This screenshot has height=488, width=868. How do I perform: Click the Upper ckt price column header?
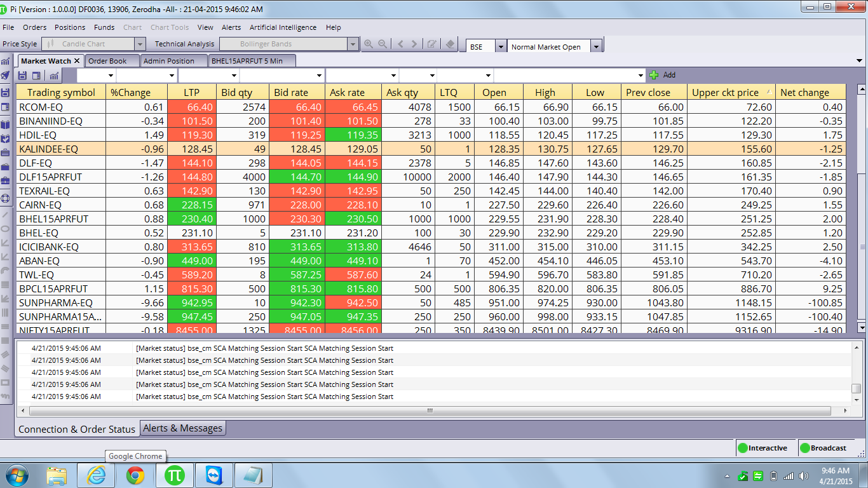732,92
